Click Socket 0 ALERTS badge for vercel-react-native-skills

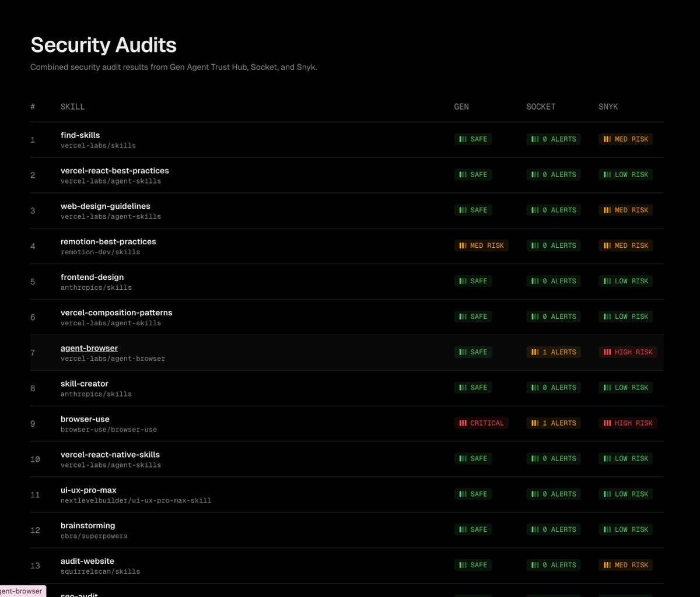pos(554,459)
